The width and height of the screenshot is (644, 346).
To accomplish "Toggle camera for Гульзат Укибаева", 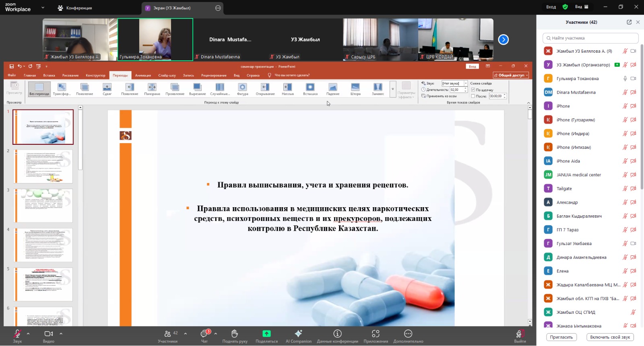I will coord(633,243).
